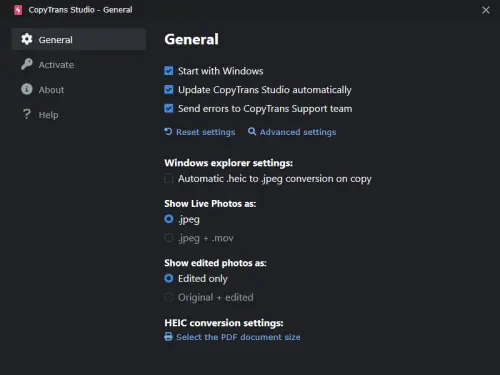
Task: Select .jpeg + .mov radio option
Action: tap(169, 238)
